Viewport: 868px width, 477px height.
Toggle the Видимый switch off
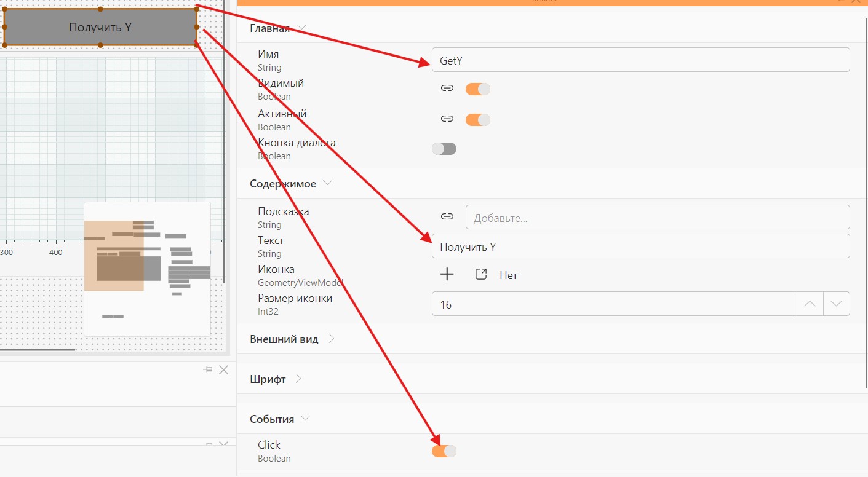(478, 89)
